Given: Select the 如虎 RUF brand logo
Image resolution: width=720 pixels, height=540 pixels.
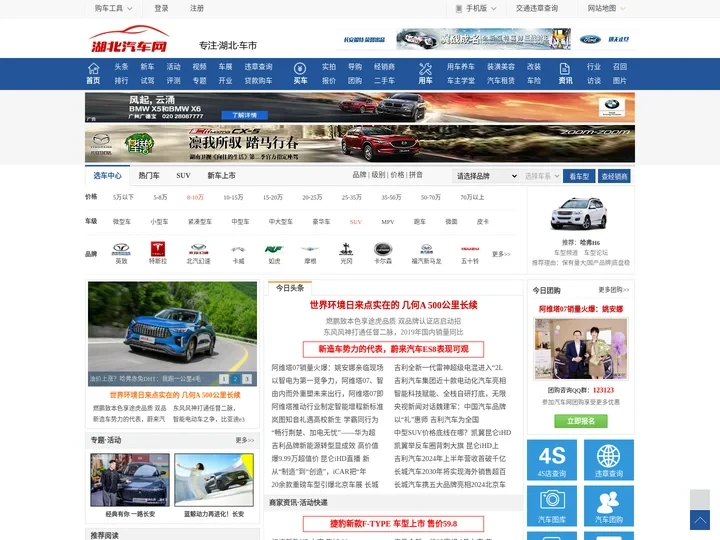Looking at the screenshot, I should coord(274,249).
